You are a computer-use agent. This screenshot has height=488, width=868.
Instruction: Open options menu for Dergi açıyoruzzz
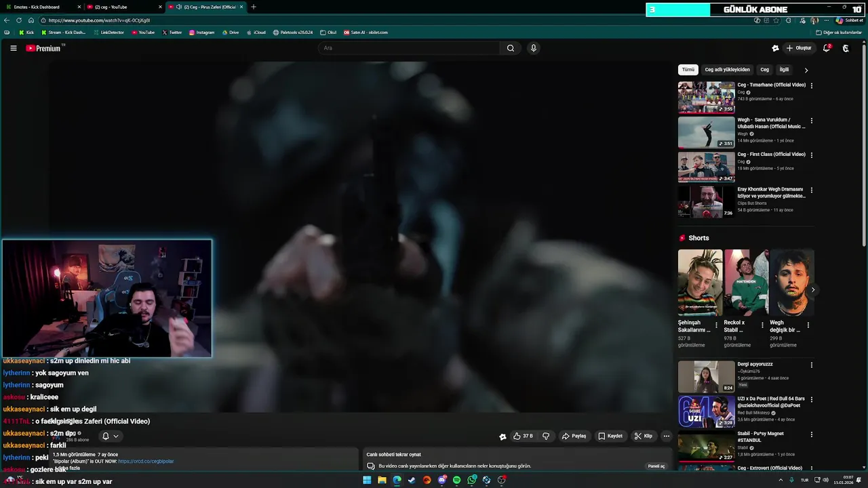tap(811, 365)
